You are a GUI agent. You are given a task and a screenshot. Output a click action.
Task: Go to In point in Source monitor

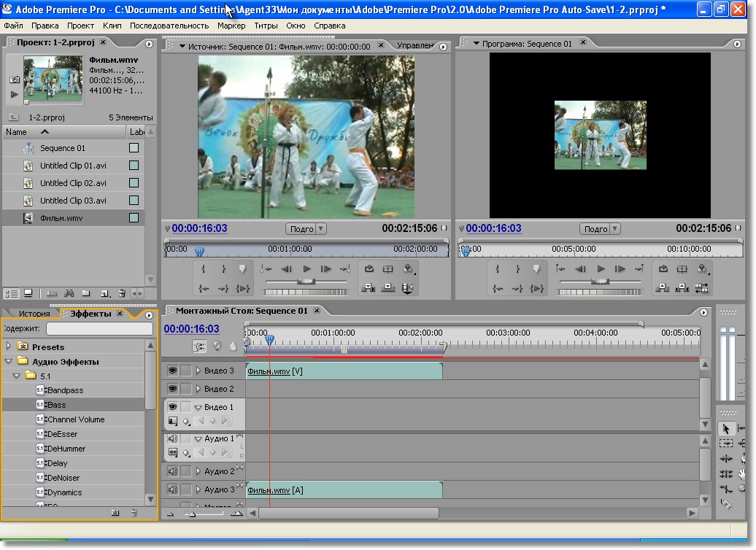point(204,288)
